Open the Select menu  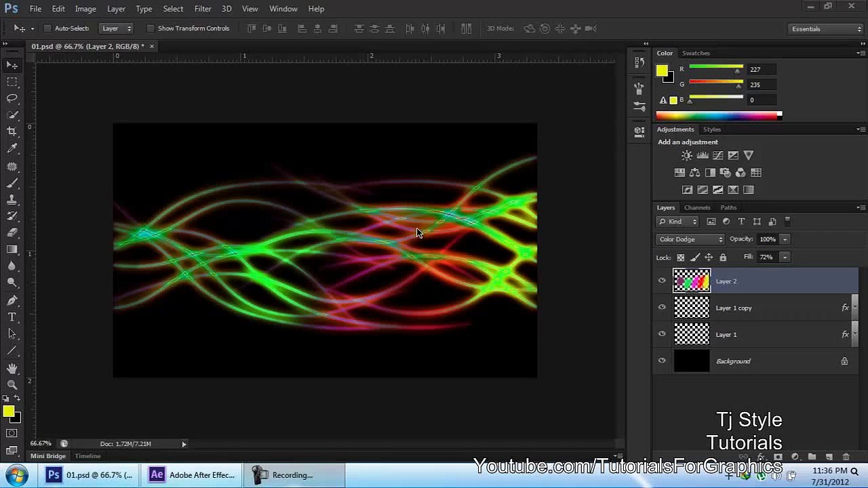(173, 9)
